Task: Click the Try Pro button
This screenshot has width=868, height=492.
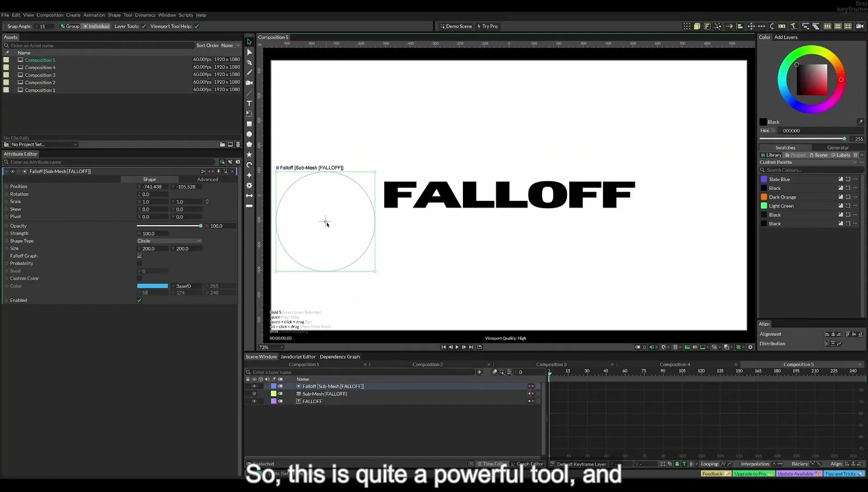Action: (x=487, y=26)
